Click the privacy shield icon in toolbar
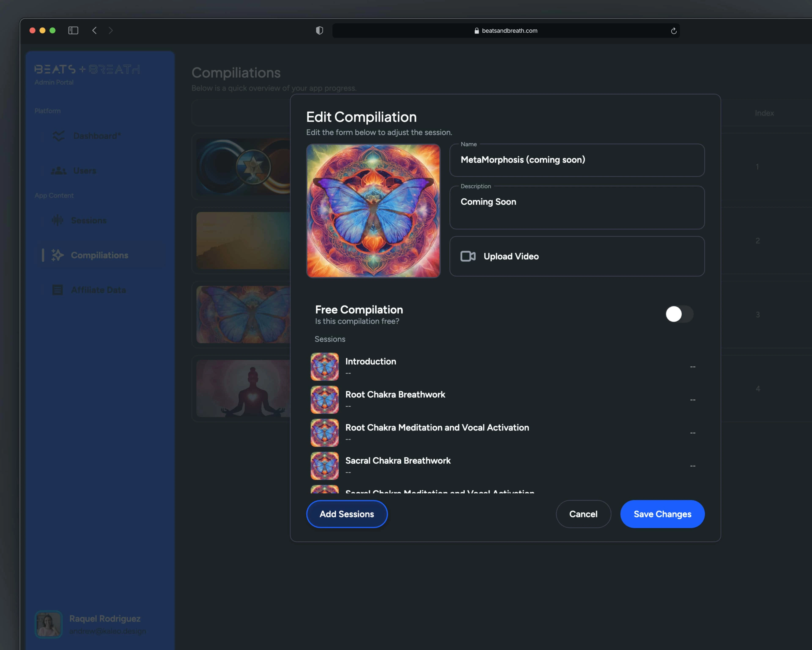Viewport: 812px width, 650px height. click(319, 30)
